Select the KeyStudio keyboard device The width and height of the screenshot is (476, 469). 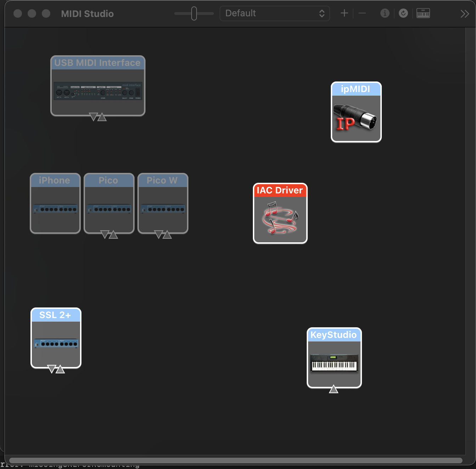tap(334, 358)
